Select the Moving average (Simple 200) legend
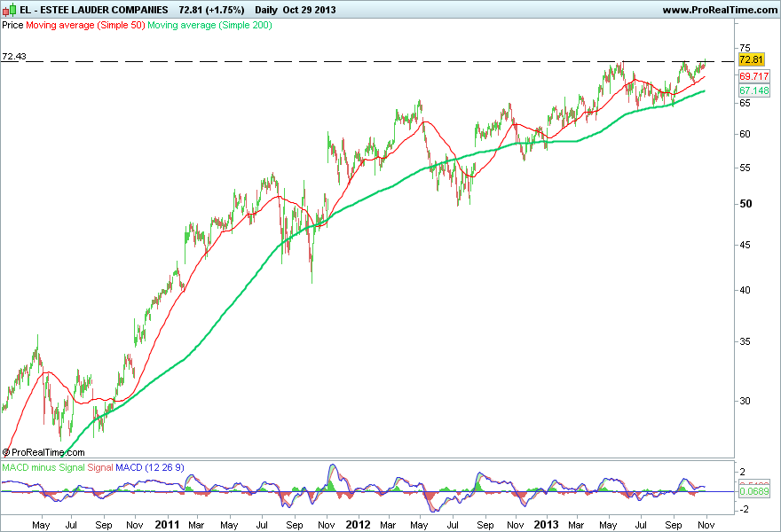This screenshot has height=532, width=781. coord(209,25)
